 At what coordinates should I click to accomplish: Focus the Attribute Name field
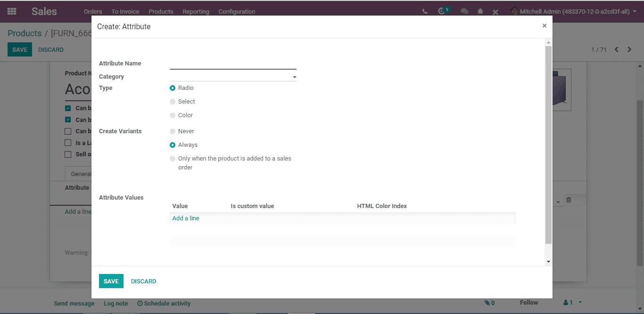pyautogui.click(x=233, y=64)
